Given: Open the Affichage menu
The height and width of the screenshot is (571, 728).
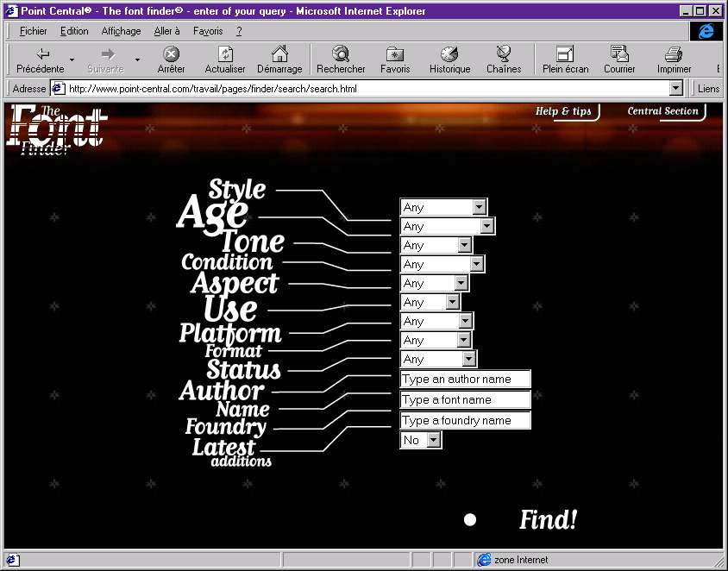Looking at the screenshot, I should [121, 31].
